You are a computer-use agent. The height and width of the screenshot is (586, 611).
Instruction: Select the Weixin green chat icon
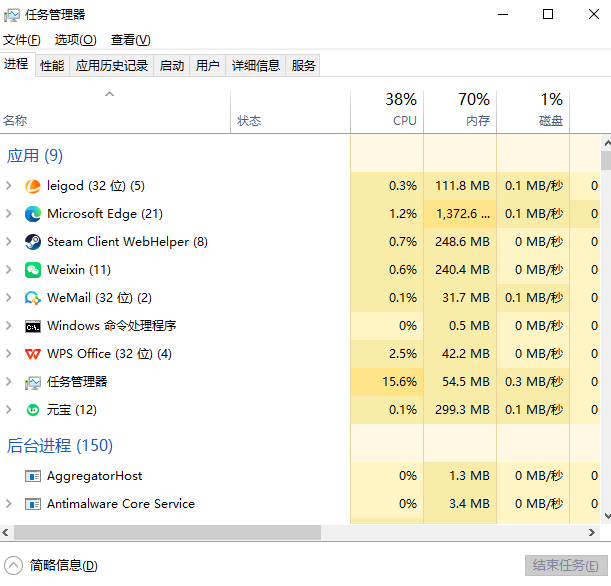tap(33, 270)
